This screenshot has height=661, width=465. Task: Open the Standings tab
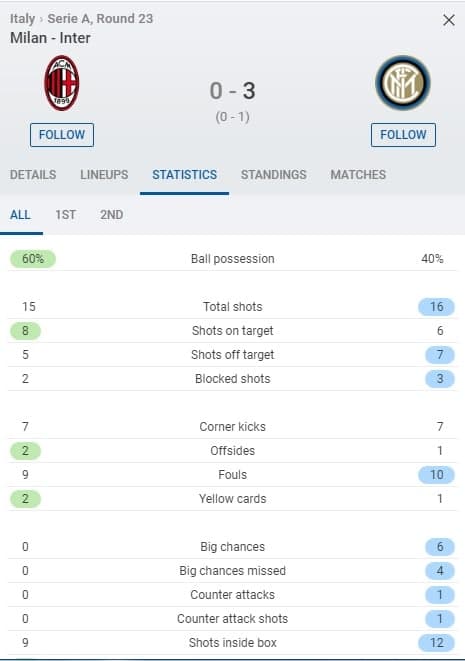[x=274, y=175]
